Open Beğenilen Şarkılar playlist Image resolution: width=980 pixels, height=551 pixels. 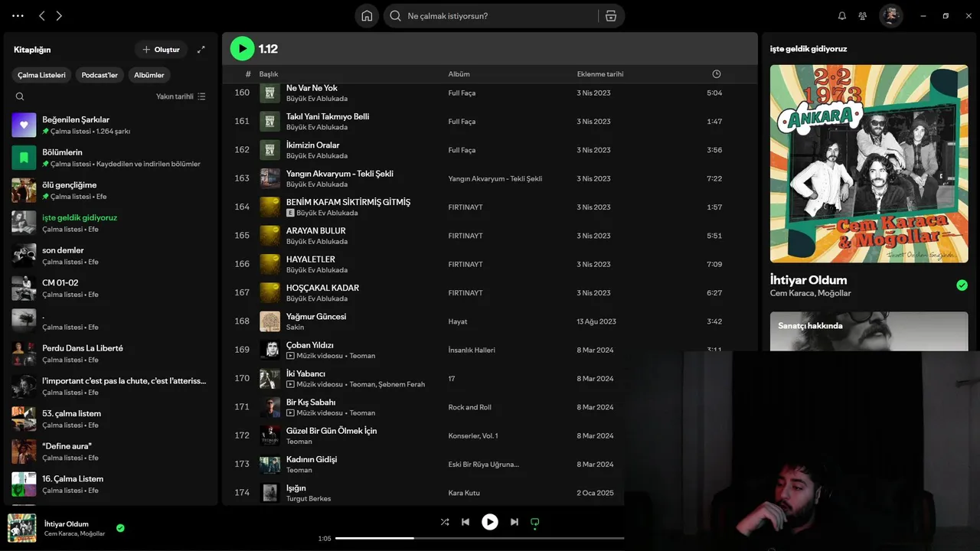111,125
